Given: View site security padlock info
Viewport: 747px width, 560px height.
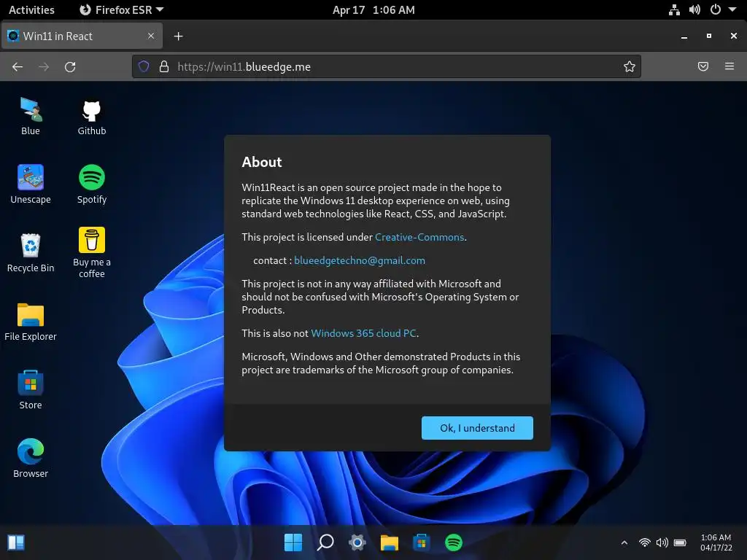Looking at the screenshot, I should pyautogui.click(x=164, y=66).
